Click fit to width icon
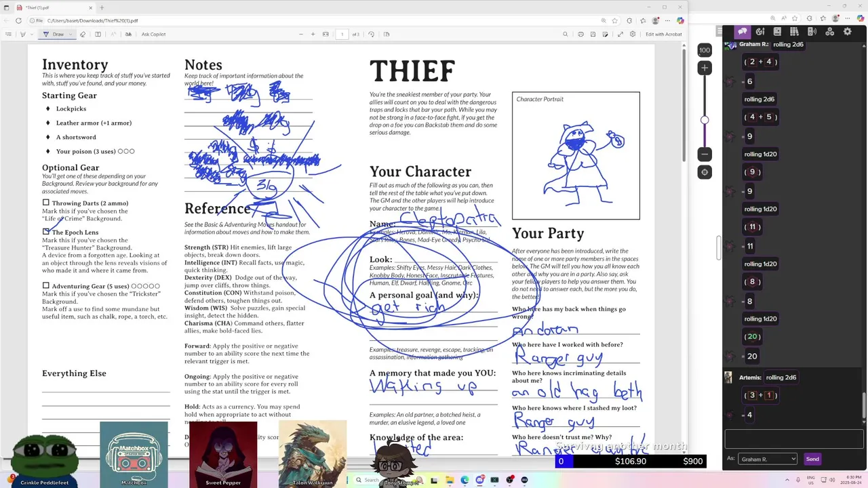 tap(325, 34)
